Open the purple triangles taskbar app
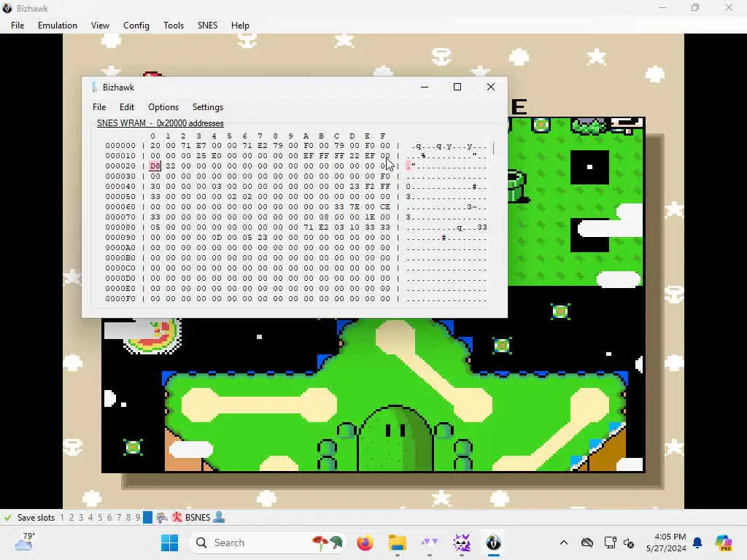This screenshot has width=747, height=560. coord(429,542)
